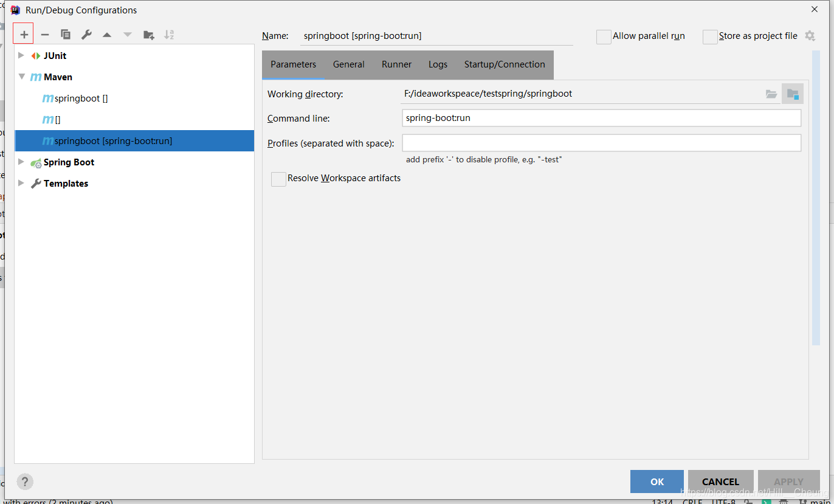Confirm with the OK button
The height and width of the screenshot is (504, 834).
click(657, 482)
